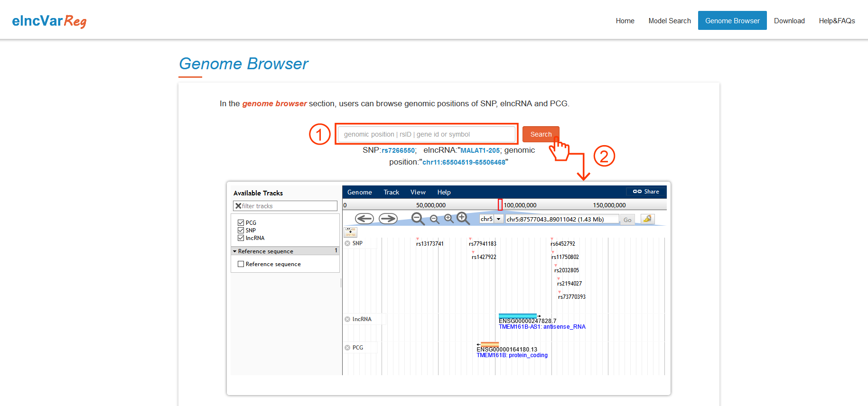The image size is (868, 406).
Task: Open the chr5 chromosome dropdown
Action: [x=491, y=219]
